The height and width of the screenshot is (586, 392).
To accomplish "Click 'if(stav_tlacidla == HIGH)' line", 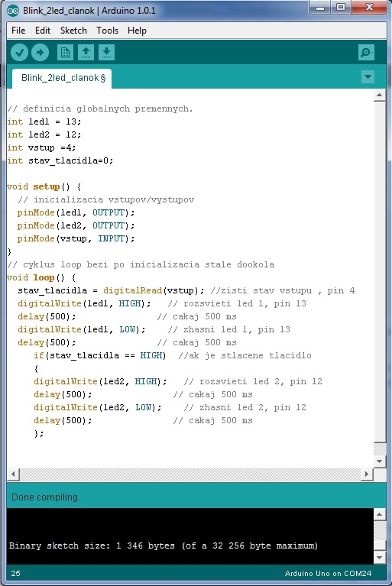I will [x=100, y=355].
